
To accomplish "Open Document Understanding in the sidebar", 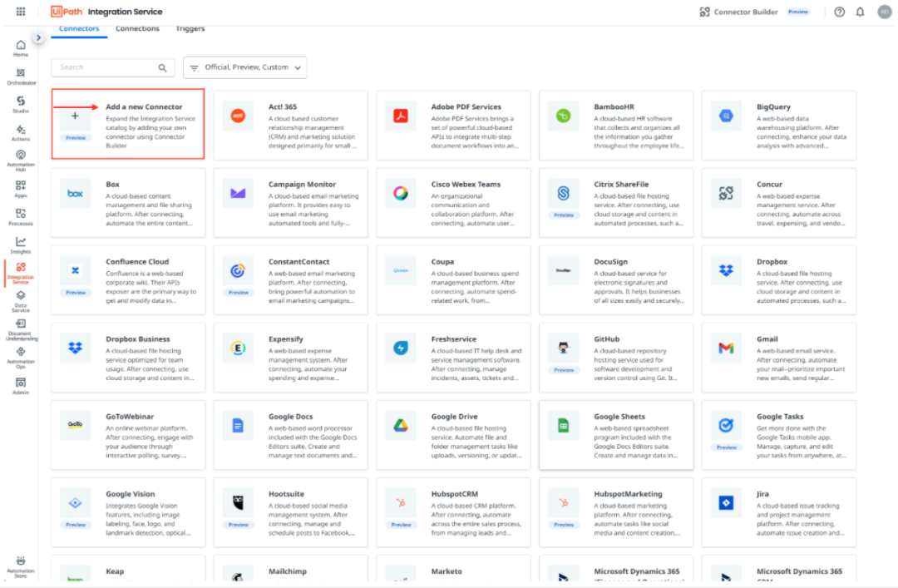I will pyautogui.click(x=21, y=329).
